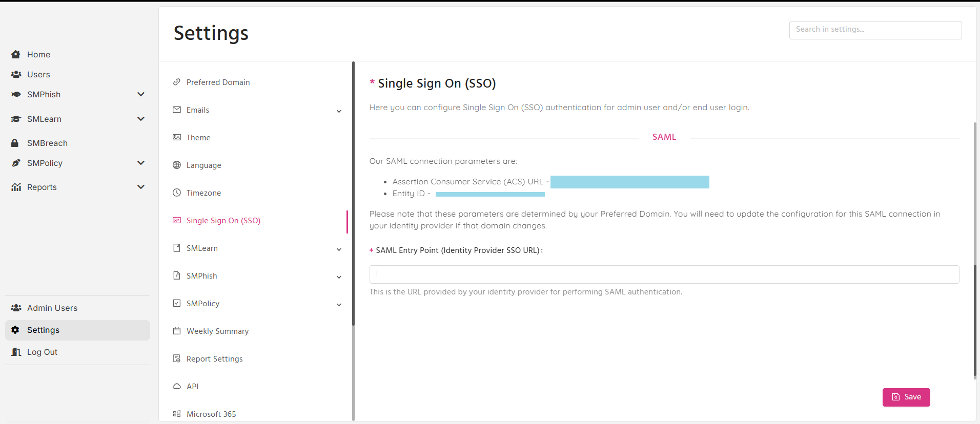This screenshot has height=424, width=980.
Task: Expand the SMPolicy sidebar chevron
Action: (141, 163)
